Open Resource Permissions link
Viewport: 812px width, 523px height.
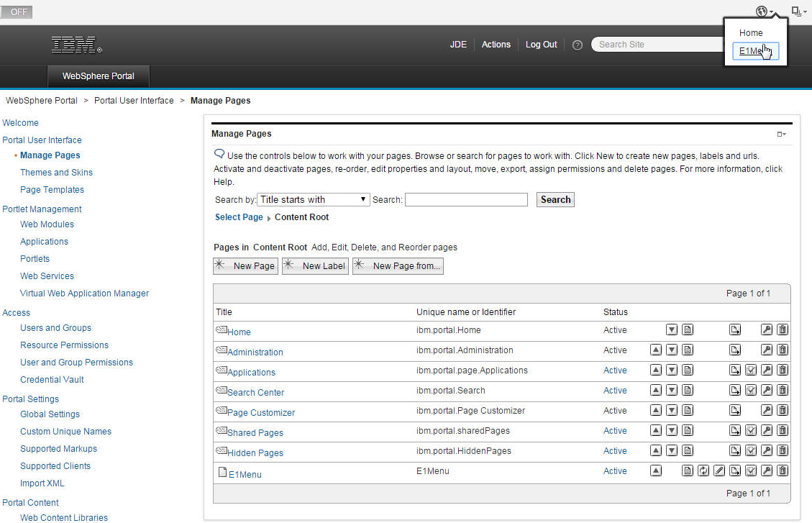pyautogui.click(x=64, y=345)
